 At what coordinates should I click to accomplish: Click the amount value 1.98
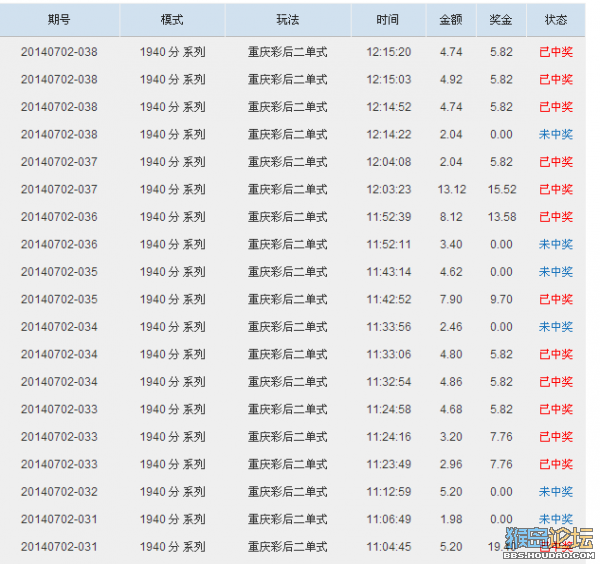point(451,519)
